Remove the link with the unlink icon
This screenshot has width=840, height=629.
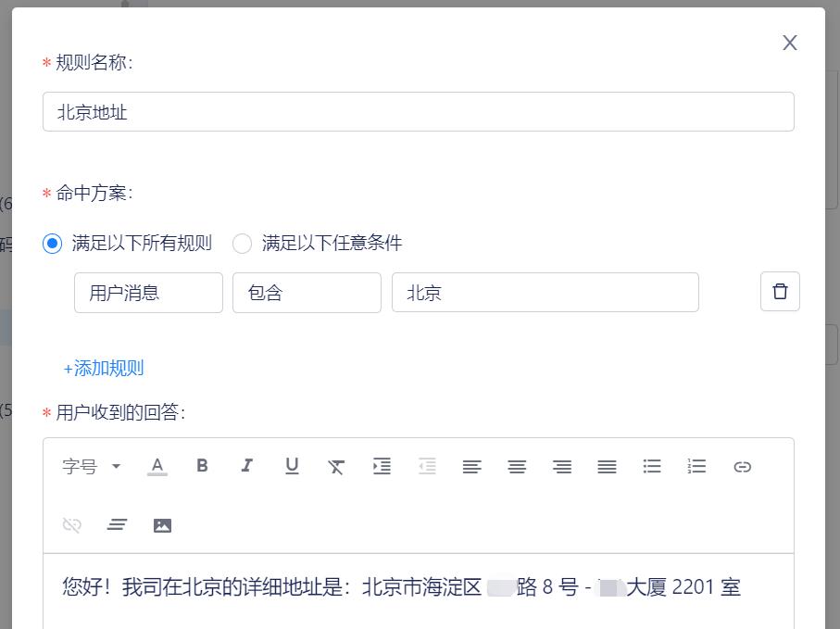click(71, 523)
